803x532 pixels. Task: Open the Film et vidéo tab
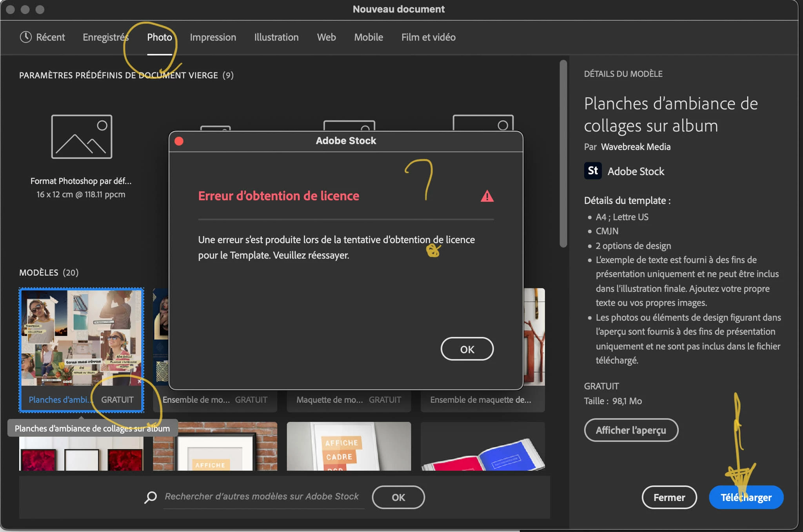(428, 37)
